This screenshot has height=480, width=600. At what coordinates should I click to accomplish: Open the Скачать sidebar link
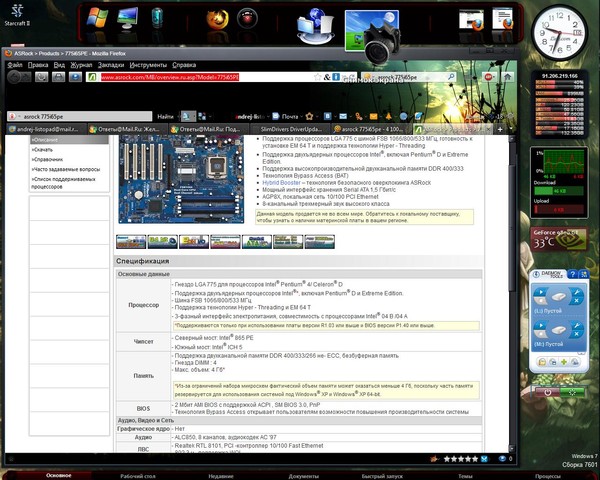[x=42, y=150]
